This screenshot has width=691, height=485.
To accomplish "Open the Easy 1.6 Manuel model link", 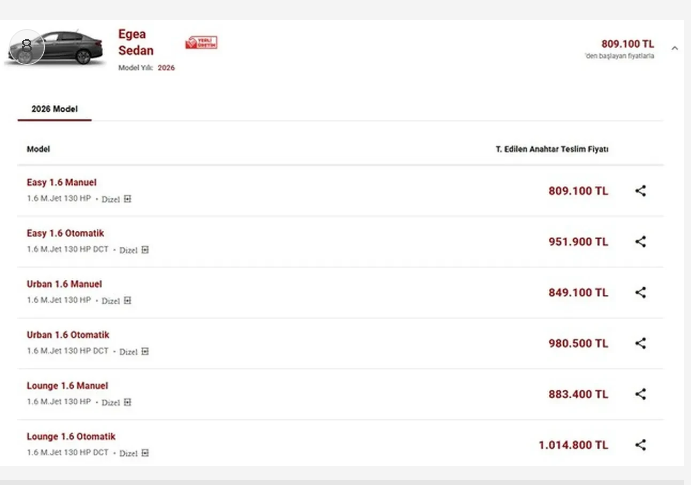I will pos(62,182).
